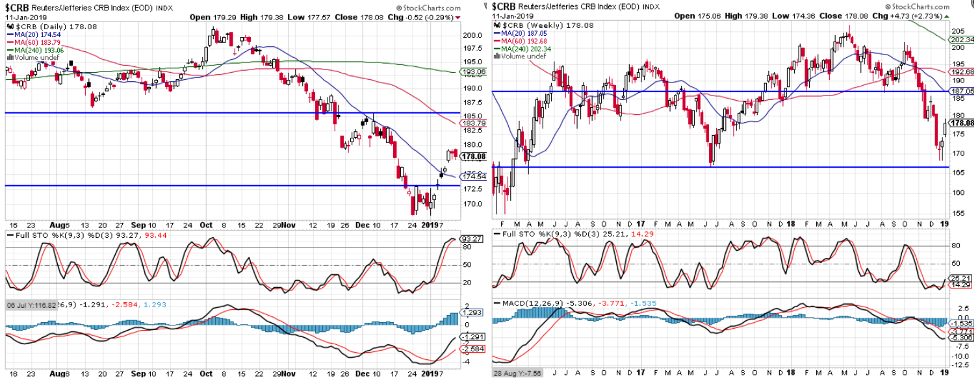Click the "06 Jul Y:116.82" cursor readout
This screenshot has width=980, height=380.
[31, 305]
